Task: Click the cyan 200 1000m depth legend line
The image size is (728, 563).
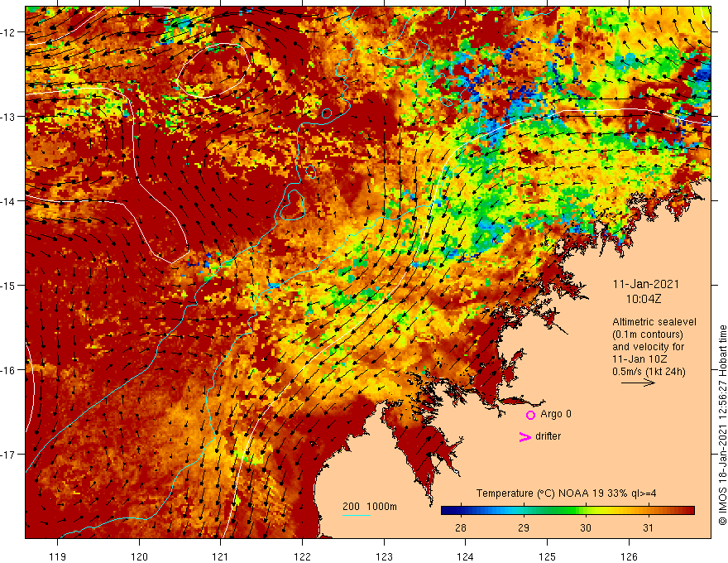Action: pos(356,516)
